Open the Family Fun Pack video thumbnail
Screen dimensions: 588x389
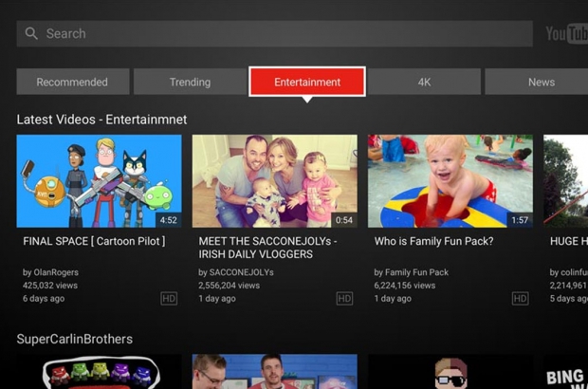tap(450, 180)
